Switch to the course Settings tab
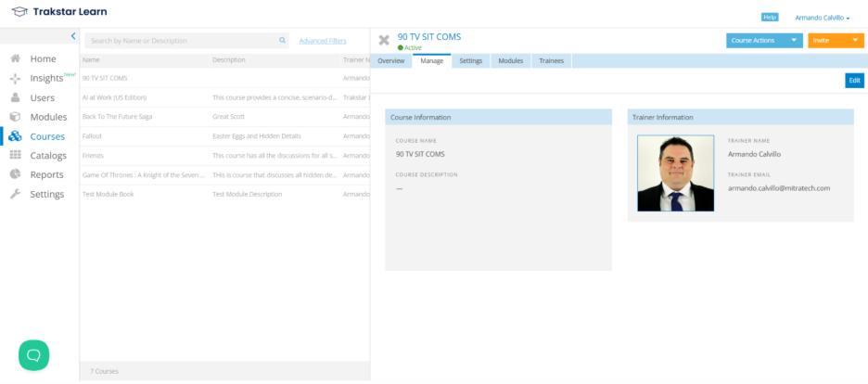The height and width of the screenshot is (384, 868). pyautogui.click(x=471, y=61)
